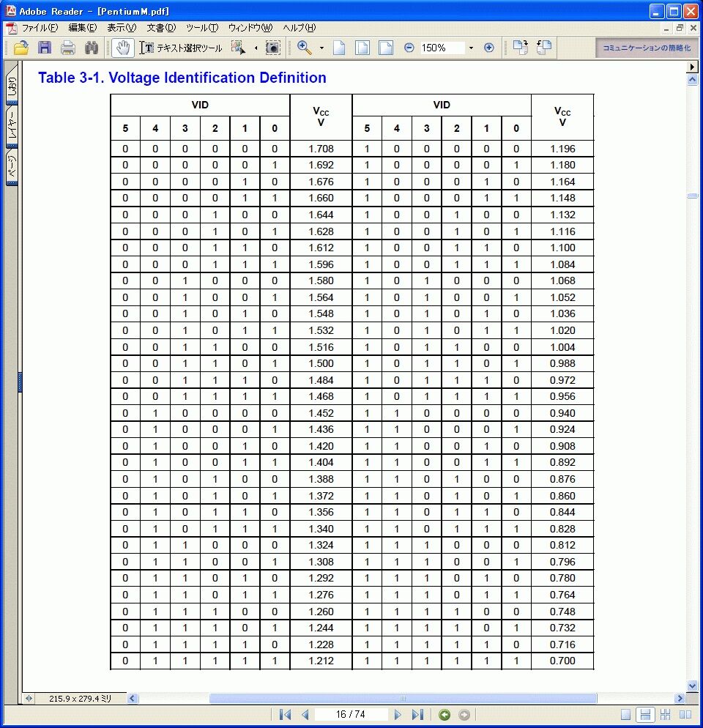This screenshot has height=728, width=703.
Task: Click the 16 / 74 page number field
Action: pos(351,714)
